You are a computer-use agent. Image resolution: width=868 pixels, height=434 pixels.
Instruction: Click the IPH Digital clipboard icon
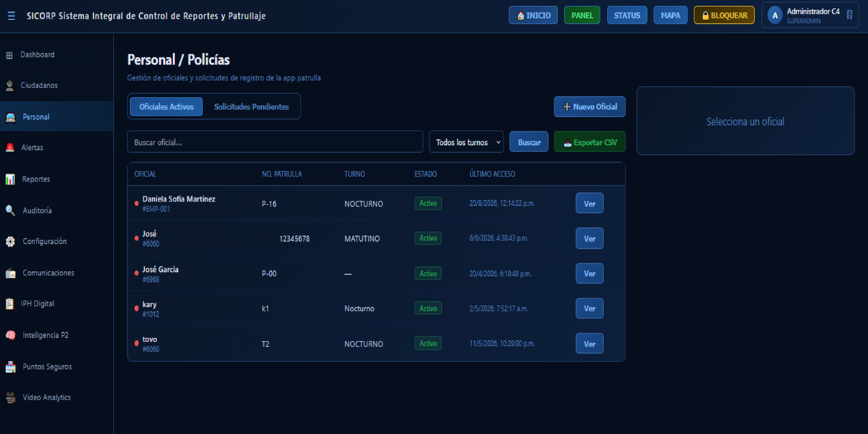coord(9,304)
